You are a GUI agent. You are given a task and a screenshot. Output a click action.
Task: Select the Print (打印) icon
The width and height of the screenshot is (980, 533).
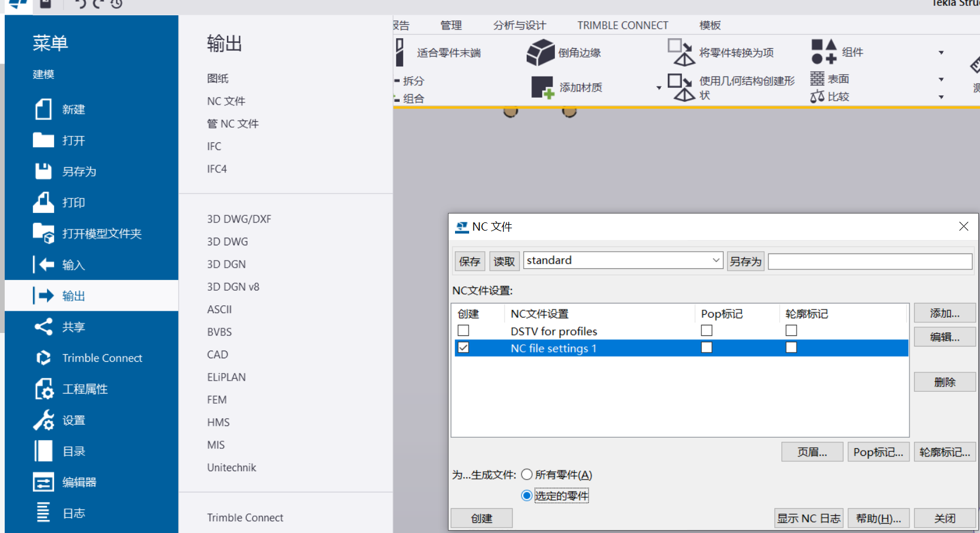pos(44,202)
